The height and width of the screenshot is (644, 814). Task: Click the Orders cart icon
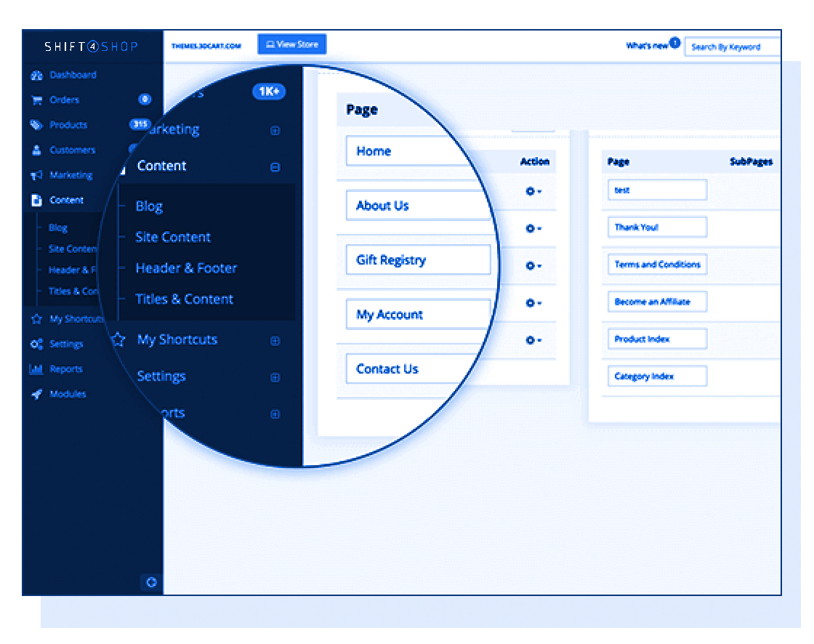coord(36,100)
